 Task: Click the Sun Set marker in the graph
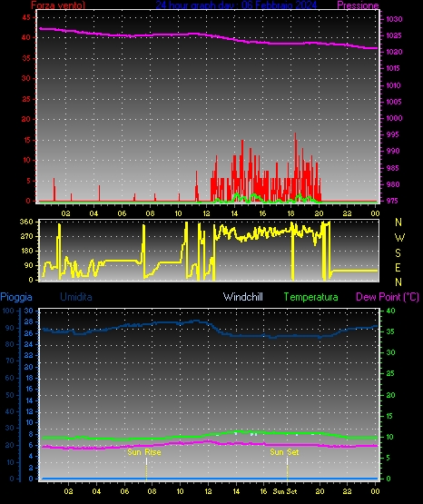pyautogui.click(x=284, y=452)
